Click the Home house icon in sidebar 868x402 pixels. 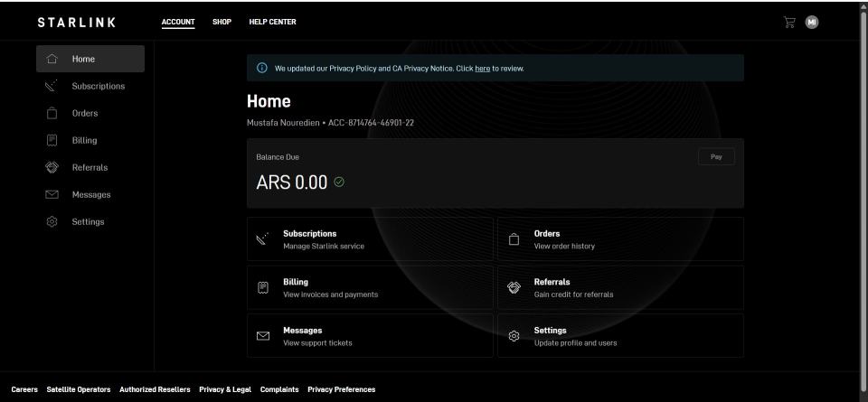(x=52, y=59)
